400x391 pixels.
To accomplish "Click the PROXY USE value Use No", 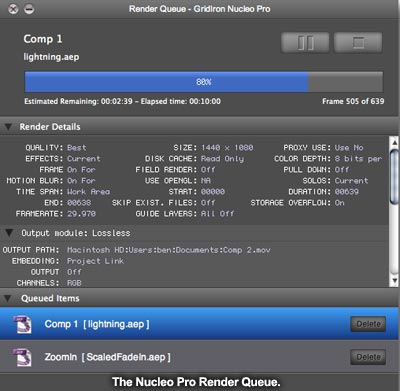I will click(x=349, y=148).
